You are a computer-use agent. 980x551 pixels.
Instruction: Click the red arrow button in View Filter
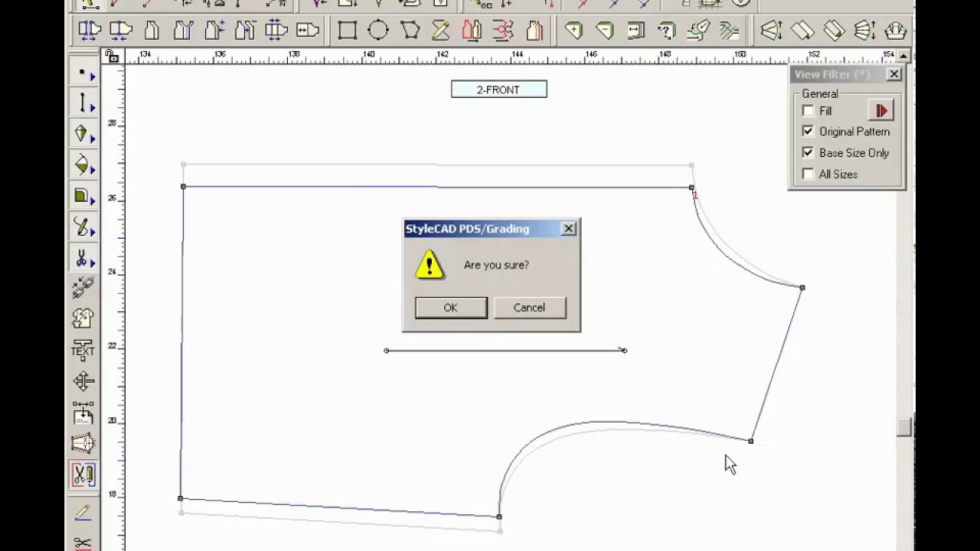[881, 111]
